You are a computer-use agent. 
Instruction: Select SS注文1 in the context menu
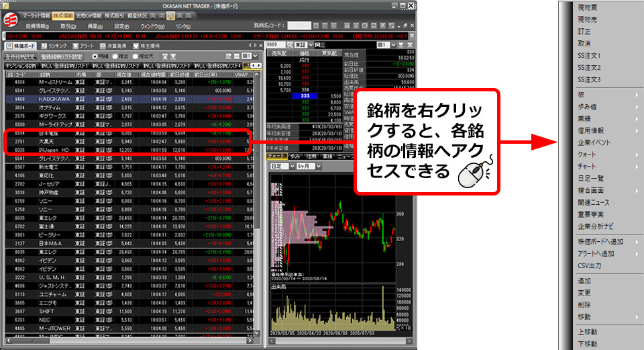(x=589, y=56)
